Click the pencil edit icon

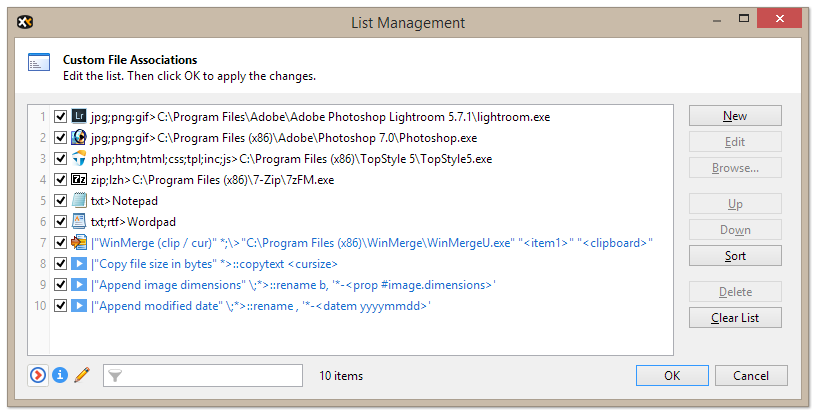pyautogui.click(x=82, y=376)
